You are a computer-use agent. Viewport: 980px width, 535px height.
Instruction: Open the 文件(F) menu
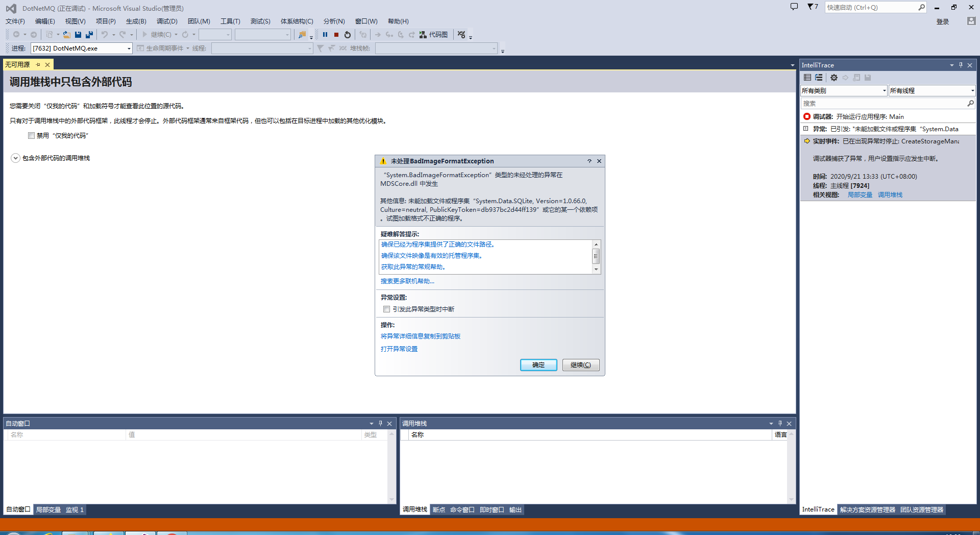[15, 21]
